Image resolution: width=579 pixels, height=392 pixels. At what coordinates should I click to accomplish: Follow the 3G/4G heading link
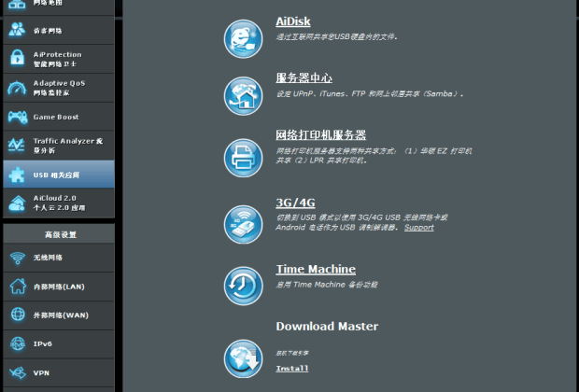(x=295, y=203)
